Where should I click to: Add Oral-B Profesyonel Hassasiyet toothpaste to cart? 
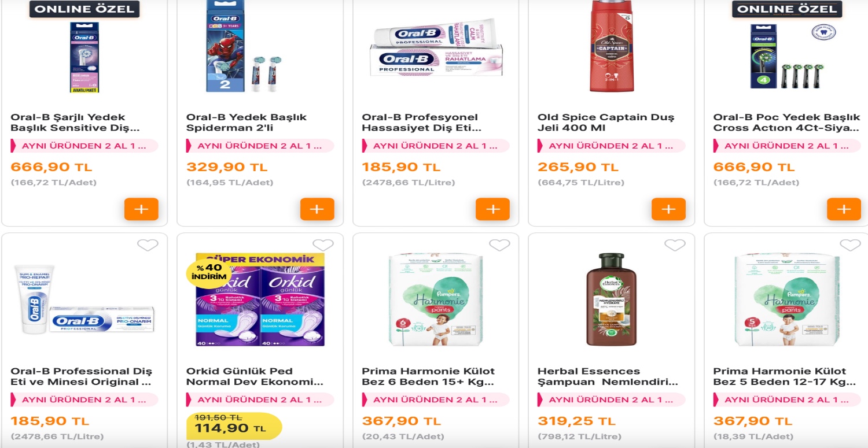pos(492,209)
